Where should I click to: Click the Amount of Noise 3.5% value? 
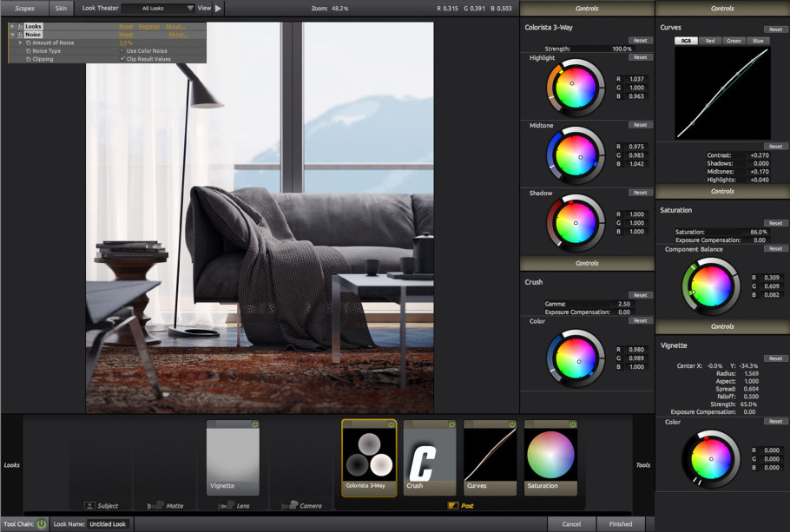click(126, 43)
